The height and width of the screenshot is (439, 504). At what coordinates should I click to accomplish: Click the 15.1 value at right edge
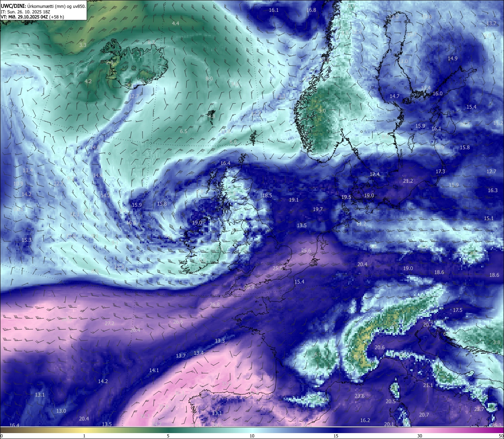point(489,219)
